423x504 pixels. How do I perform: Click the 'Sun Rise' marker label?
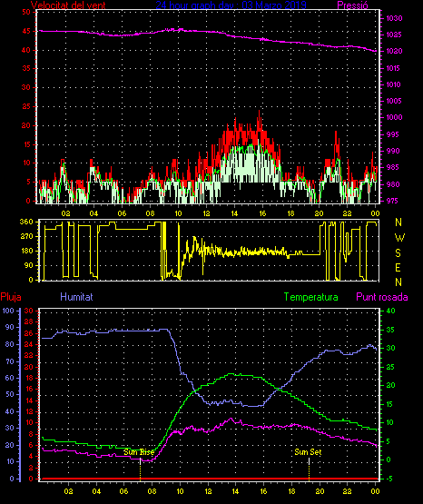point(139,452)
